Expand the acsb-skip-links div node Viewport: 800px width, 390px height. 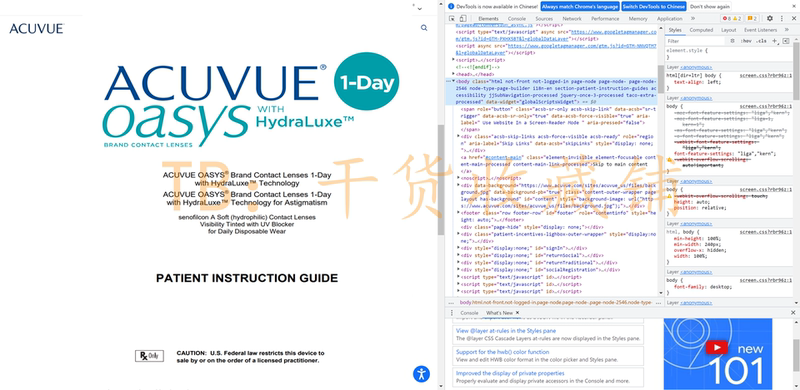(x=458, y=137)
